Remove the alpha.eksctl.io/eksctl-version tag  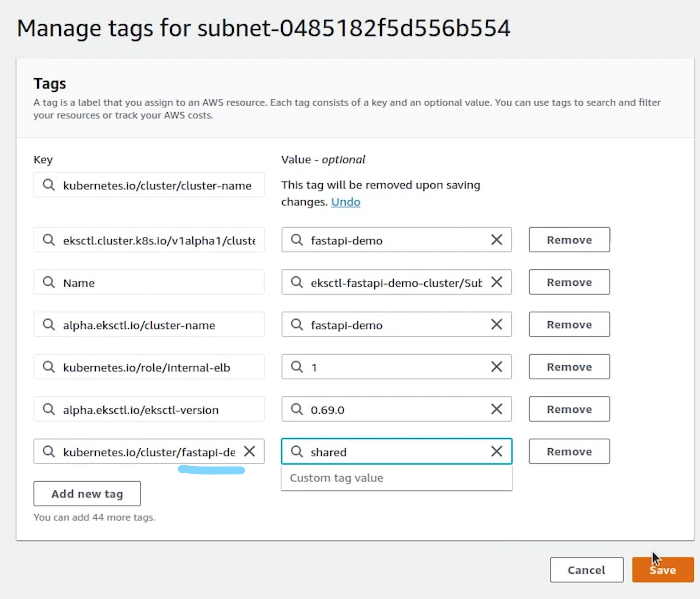[569, 409]
